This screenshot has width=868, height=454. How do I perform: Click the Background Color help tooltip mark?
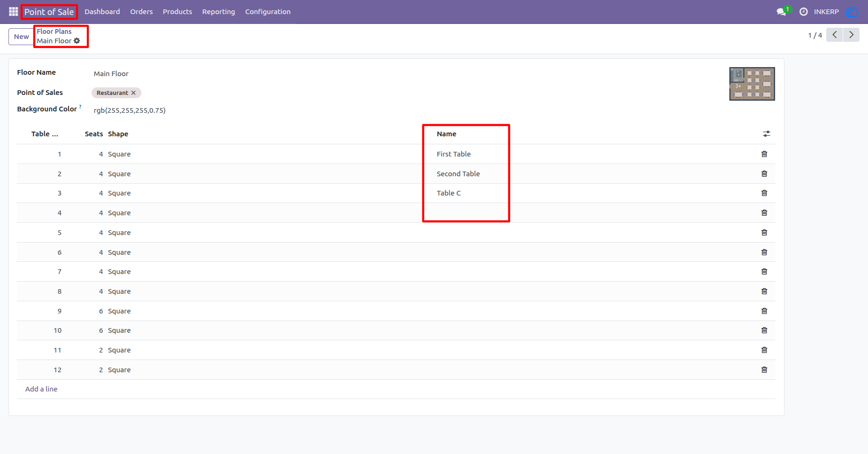pos(80,107)
